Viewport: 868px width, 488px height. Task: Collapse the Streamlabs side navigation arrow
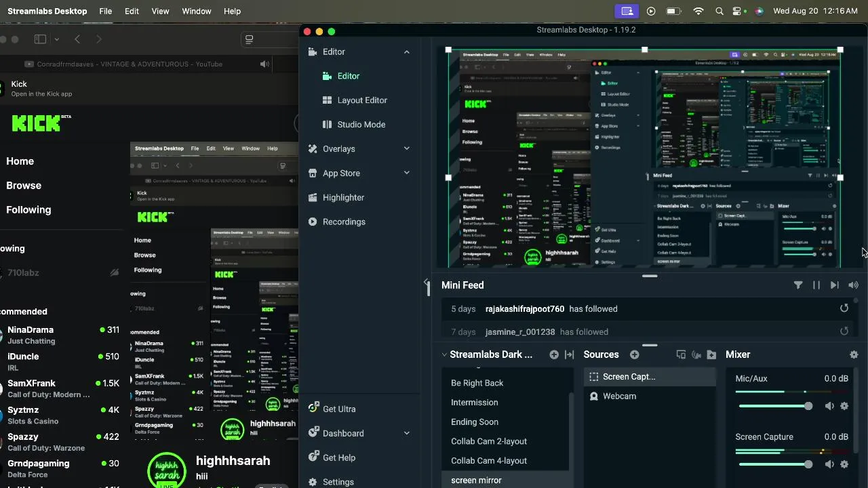pyautogui.click(x=426, y=282)
